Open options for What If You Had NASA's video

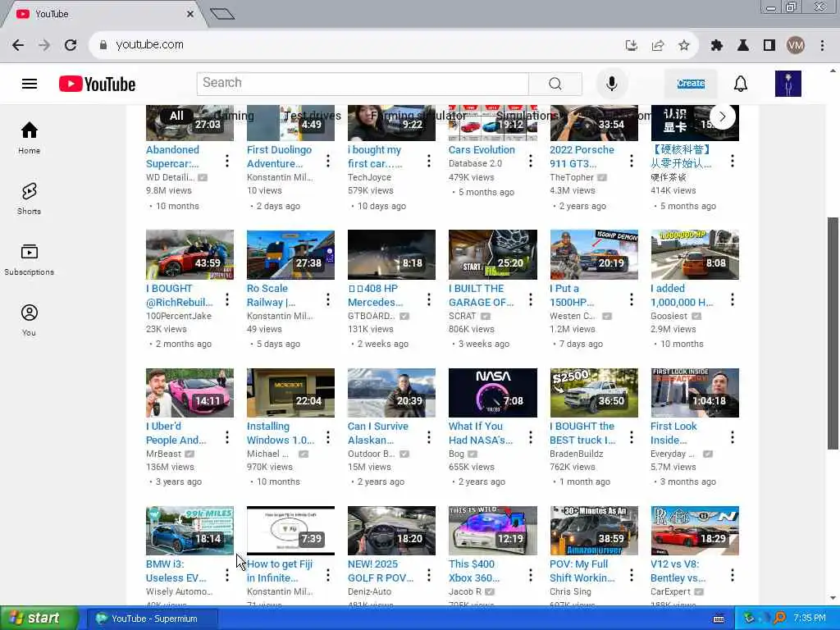(531, 438)
